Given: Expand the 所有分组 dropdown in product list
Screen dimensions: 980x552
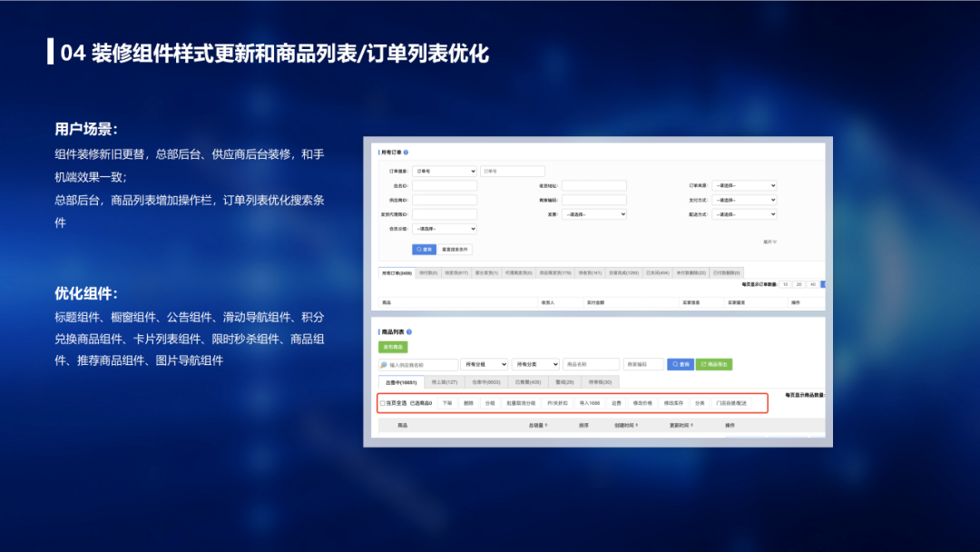Looking at the screenshot, I should click(485, 364).
